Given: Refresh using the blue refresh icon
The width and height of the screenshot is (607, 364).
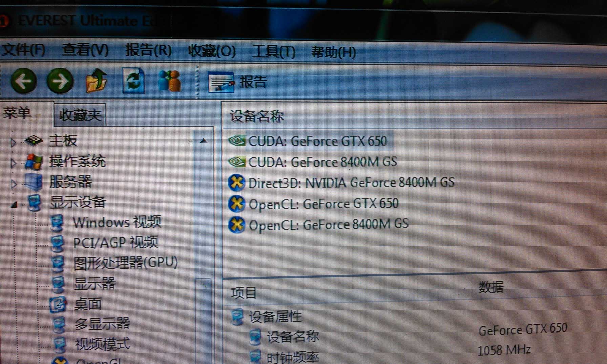Looking at the screenshot, I should point(133,81).
